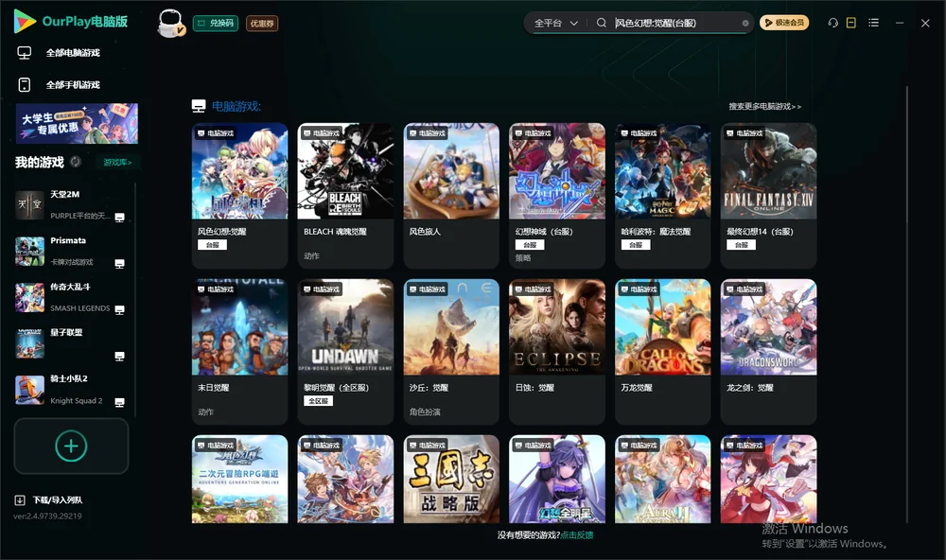The width and height of the screenshot is (946, 560).
Task: Click the OurPlay logo icon
Action: 25,21
